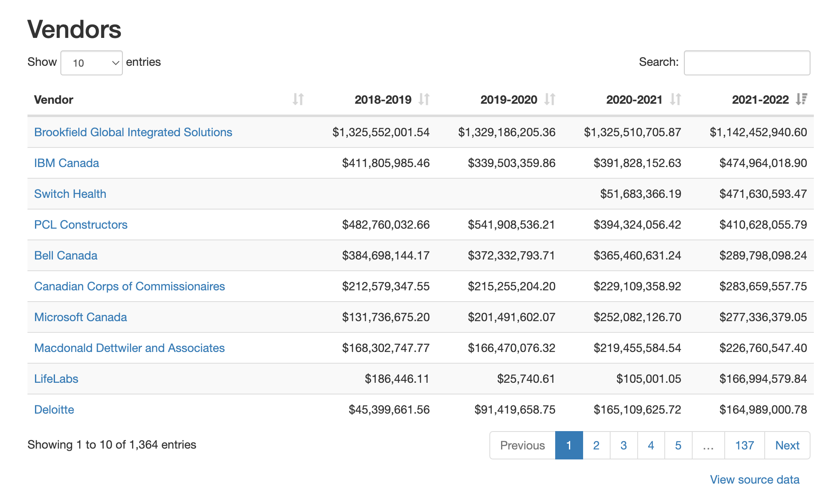Select Switch Health's $51,683,366.19 cell
The image size is (838, 504).
pos(641,194)
